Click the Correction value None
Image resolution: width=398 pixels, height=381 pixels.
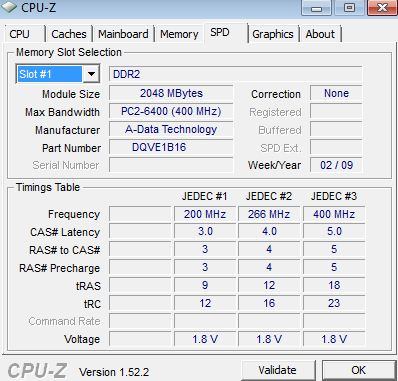(x=336, y=93)
